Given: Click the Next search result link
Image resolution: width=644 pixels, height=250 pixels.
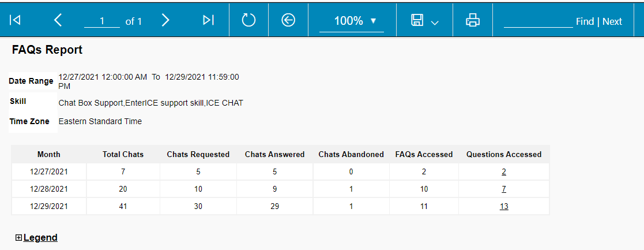Looking at the screenshot, I should pos(612,21).
